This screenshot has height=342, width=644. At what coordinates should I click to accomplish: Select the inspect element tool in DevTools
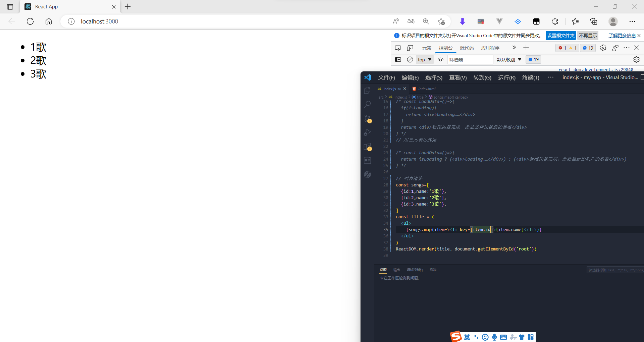click(x=398, y=48)
